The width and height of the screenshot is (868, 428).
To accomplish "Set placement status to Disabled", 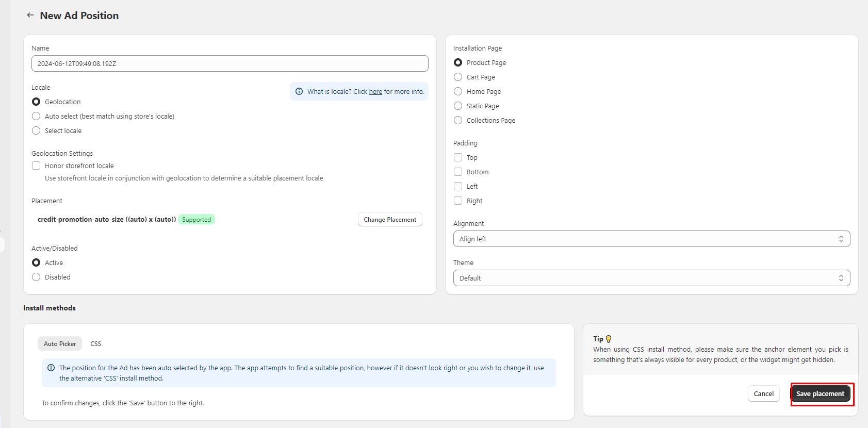I will tap(36, 277).
